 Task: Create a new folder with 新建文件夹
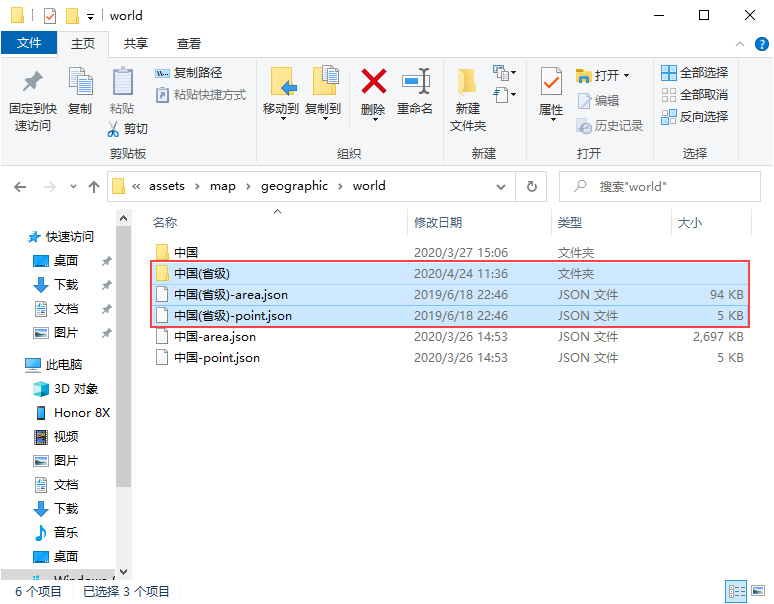467,100
